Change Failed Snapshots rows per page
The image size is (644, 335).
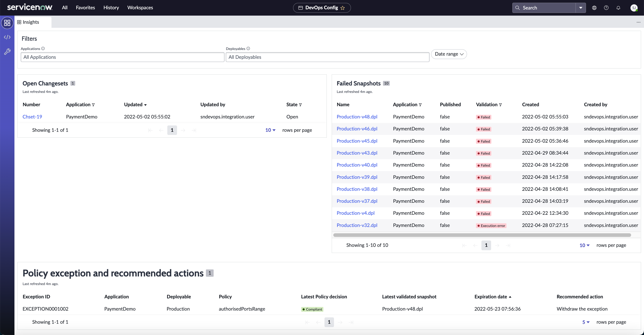click(584, 245)
